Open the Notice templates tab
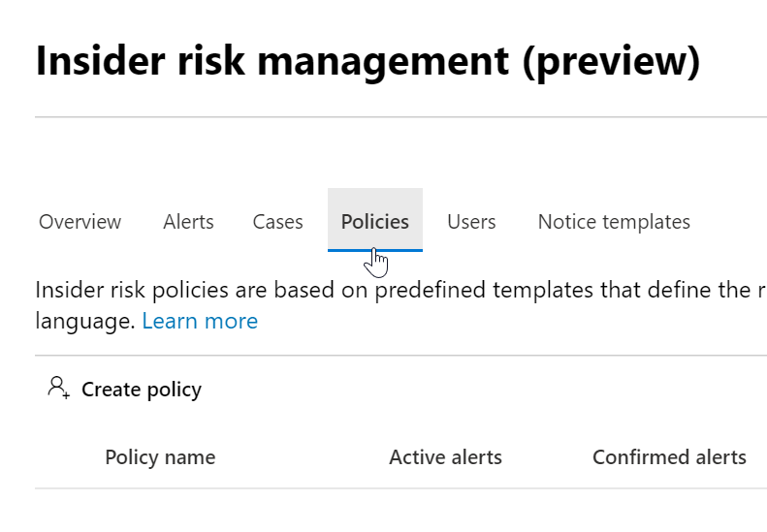The image size is (767, 532). 614,222
